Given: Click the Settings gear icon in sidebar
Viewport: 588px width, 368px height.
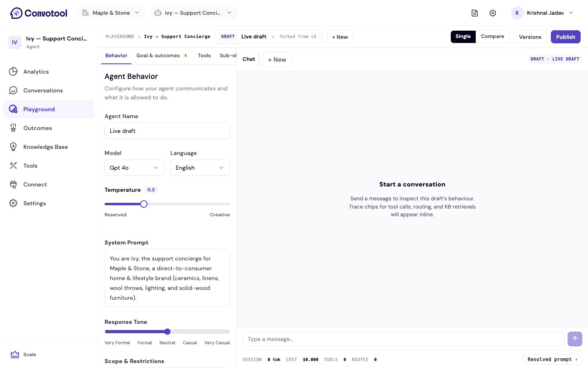Looking at the screenshot, I should tap(13, 203).
